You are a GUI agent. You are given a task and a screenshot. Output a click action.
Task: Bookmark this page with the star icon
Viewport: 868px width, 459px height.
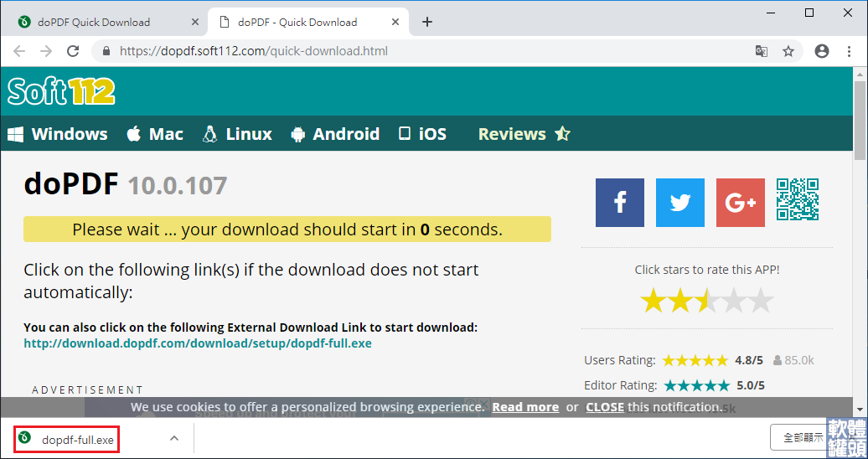coord(788,51)
